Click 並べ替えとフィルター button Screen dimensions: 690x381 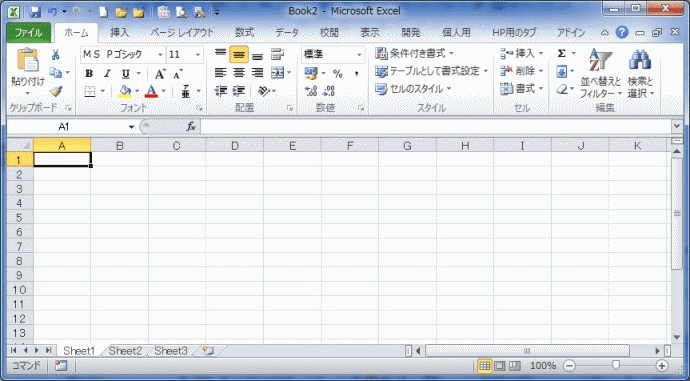tap(600, 73)
